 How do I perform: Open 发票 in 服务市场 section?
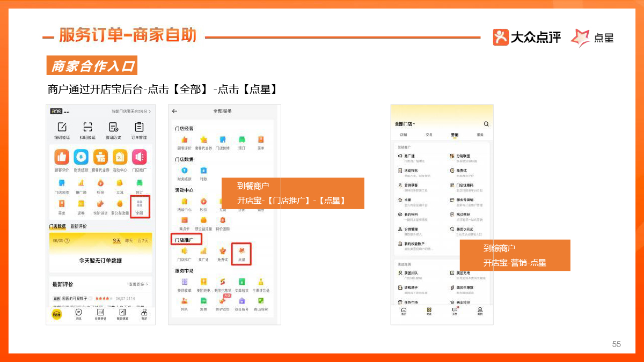(203, 304)
